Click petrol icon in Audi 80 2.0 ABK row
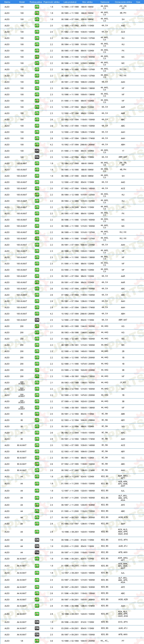144x644 pixels. point(37,414)
